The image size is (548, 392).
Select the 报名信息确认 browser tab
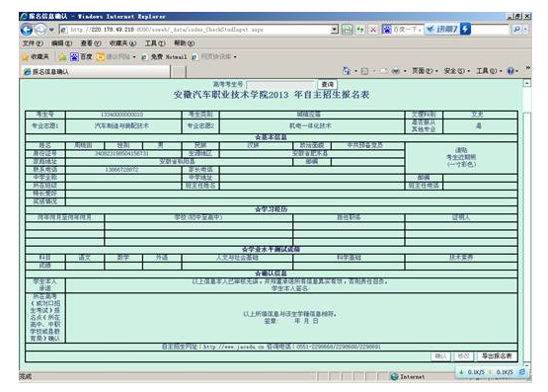tap(96, 71)
